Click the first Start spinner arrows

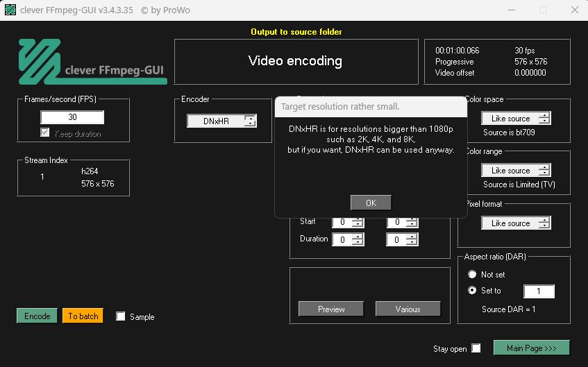tap(358, 222)
